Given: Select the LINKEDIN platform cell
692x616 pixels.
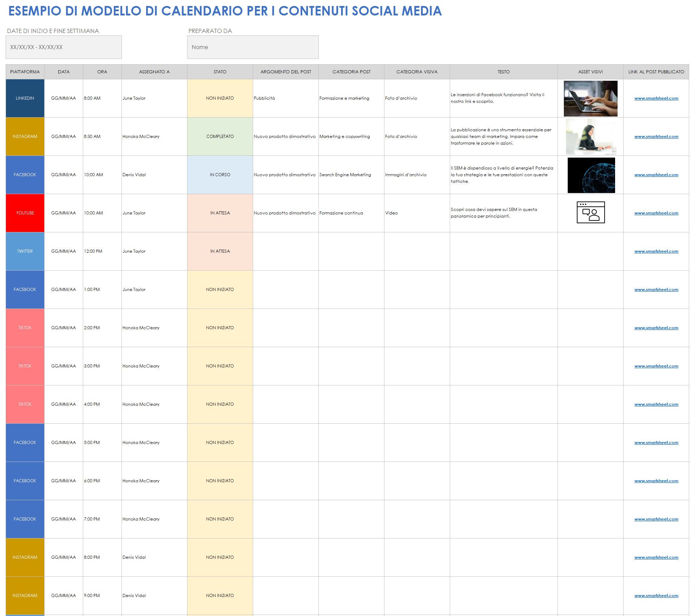Looking at the screenshot, I should [25, 98].
